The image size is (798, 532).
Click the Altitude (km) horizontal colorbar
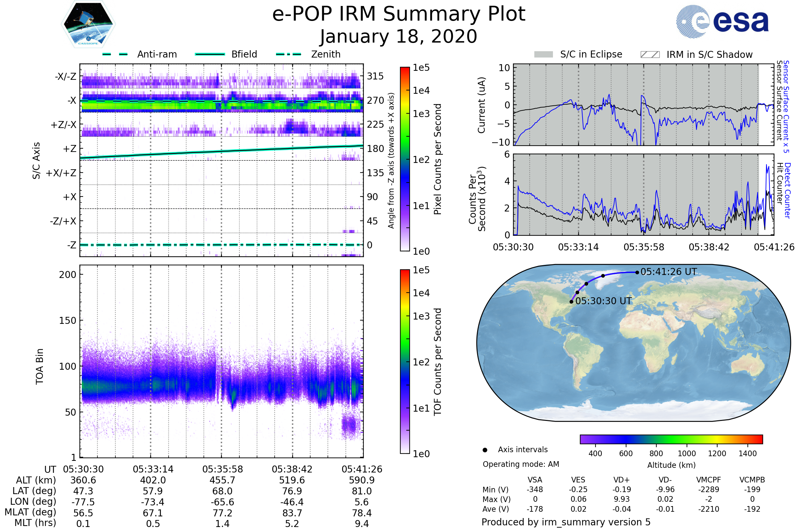671,439
